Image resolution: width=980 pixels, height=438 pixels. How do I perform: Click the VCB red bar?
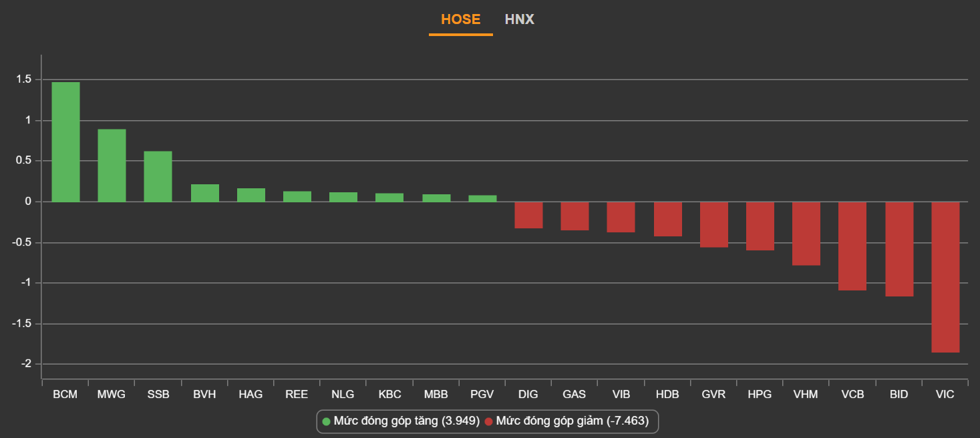[x=852, y=246]
